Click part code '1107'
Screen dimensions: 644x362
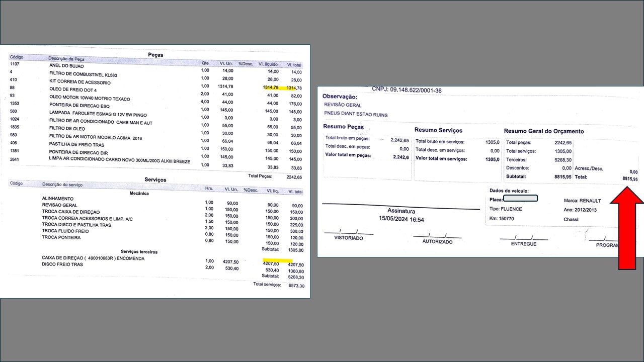(x=15, y=64)
